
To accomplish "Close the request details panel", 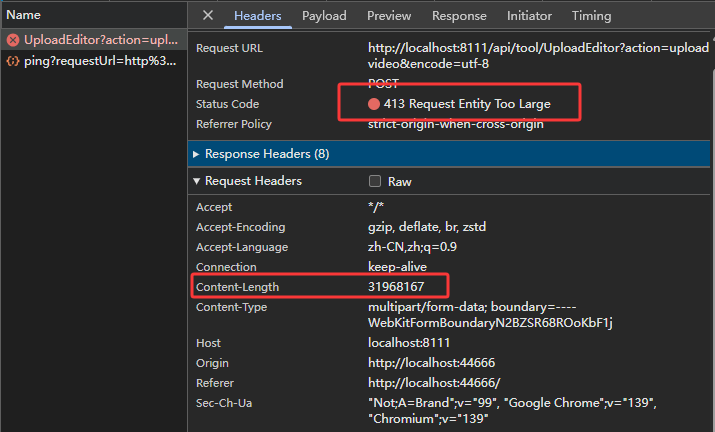I will point(207,16).
